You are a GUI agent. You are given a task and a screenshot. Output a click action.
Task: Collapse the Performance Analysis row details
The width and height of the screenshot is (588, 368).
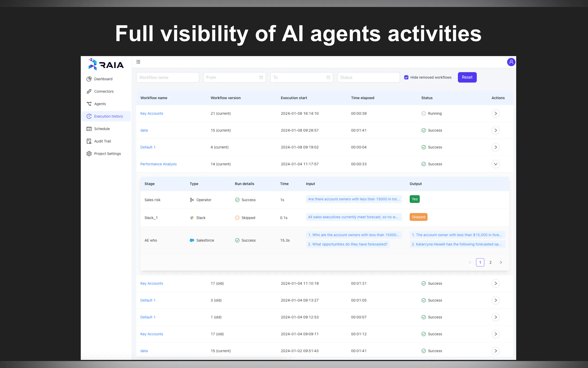tap(495, 164)
